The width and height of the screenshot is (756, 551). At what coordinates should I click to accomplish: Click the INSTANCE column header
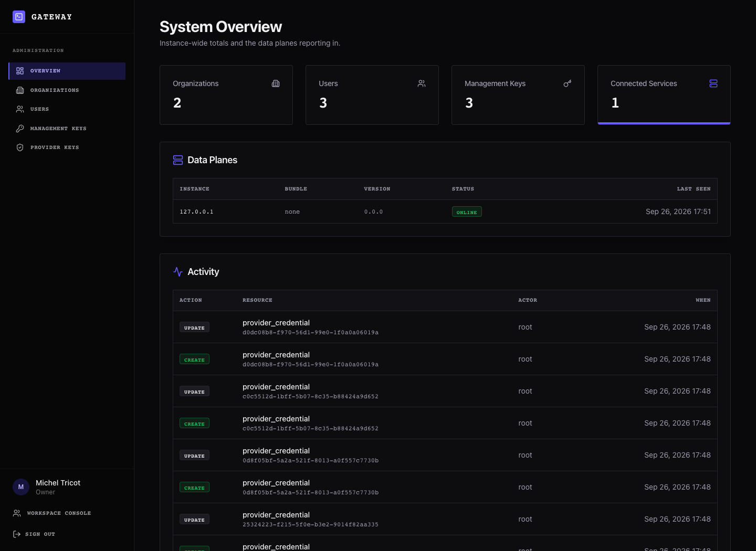click(194, 189)
